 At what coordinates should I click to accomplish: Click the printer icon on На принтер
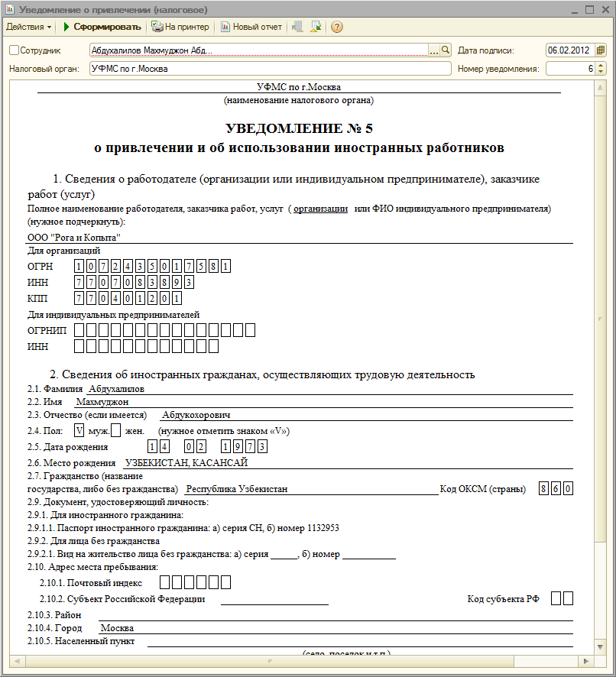157,27
